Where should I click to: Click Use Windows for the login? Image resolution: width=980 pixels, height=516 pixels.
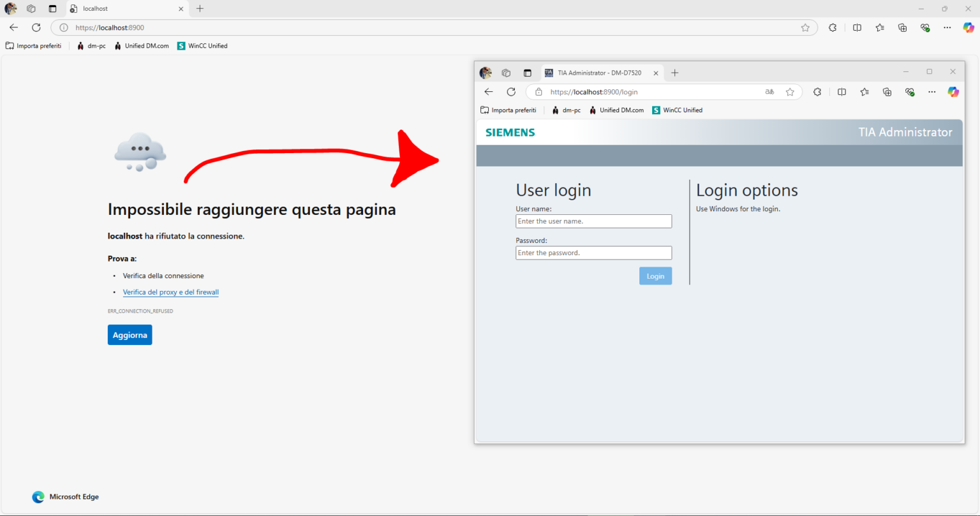(x=738, y=209)
